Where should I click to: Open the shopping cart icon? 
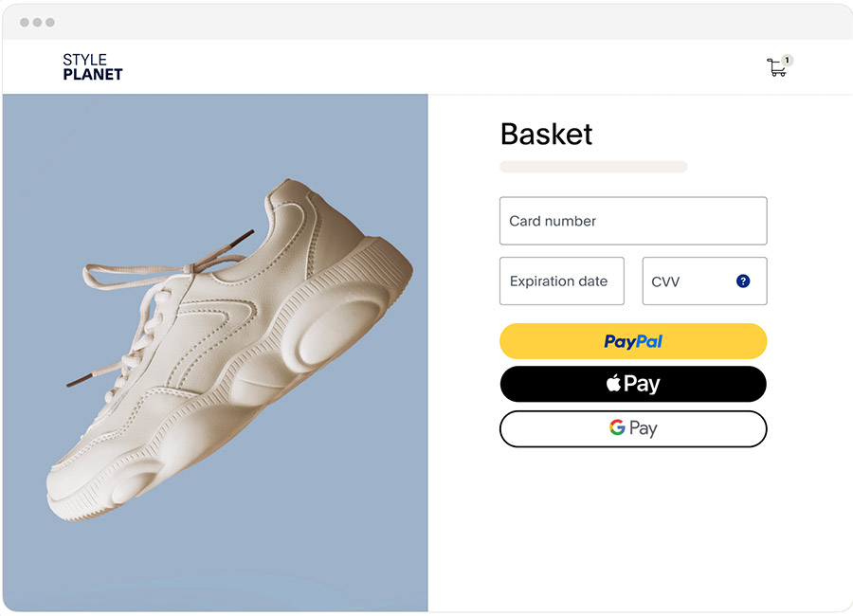click(776, 68)
